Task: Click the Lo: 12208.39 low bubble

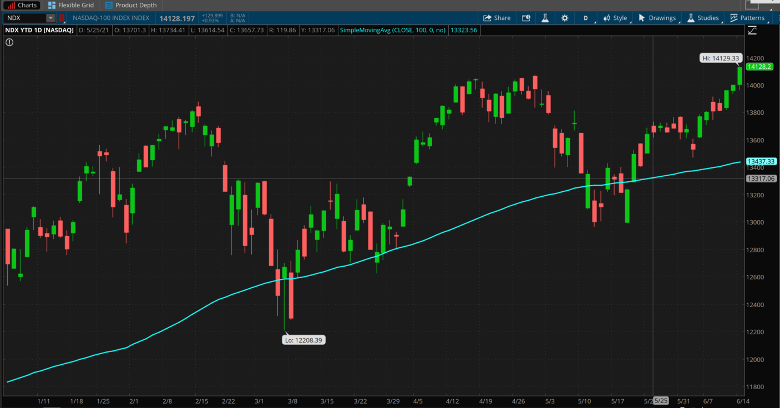Action: pos(303,340)
